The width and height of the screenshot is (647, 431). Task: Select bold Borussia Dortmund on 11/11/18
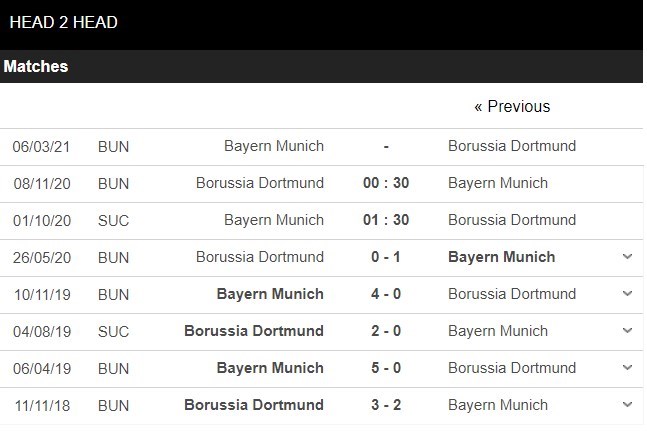pos(254,405)
